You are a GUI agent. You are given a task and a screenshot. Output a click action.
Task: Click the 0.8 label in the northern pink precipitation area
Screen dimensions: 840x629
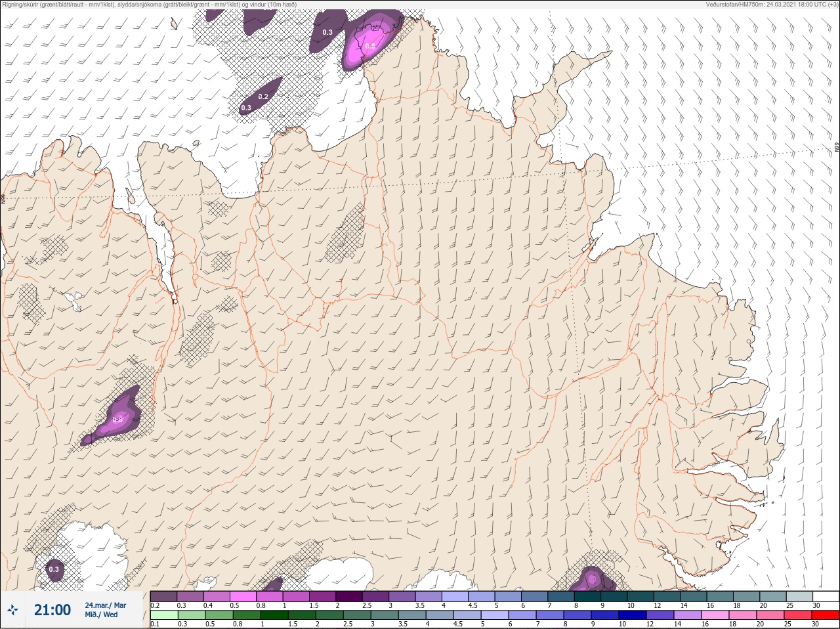(371, 46)
